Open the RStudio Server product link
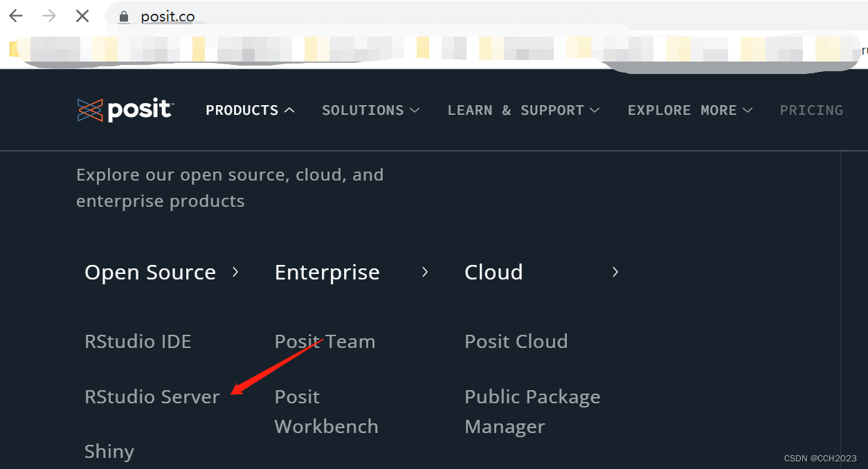Viewport: 868px width, 469px height. pos(152,397)
